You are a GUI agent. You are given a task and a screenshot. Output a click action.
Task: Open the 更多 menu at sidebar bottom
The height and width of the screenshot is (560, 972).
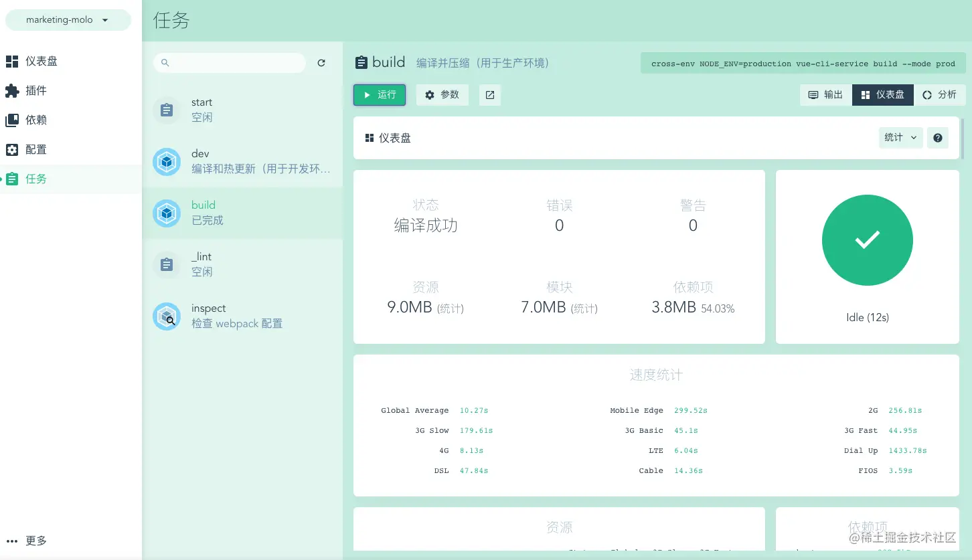27,541
